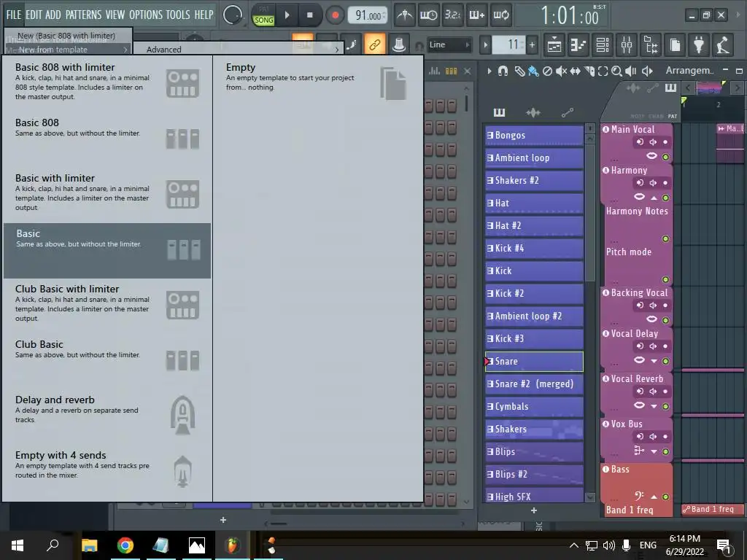This screenshot has width=747, height=560.
Task: Open the mixer icon in toolbar
Action: click(627, 44)
